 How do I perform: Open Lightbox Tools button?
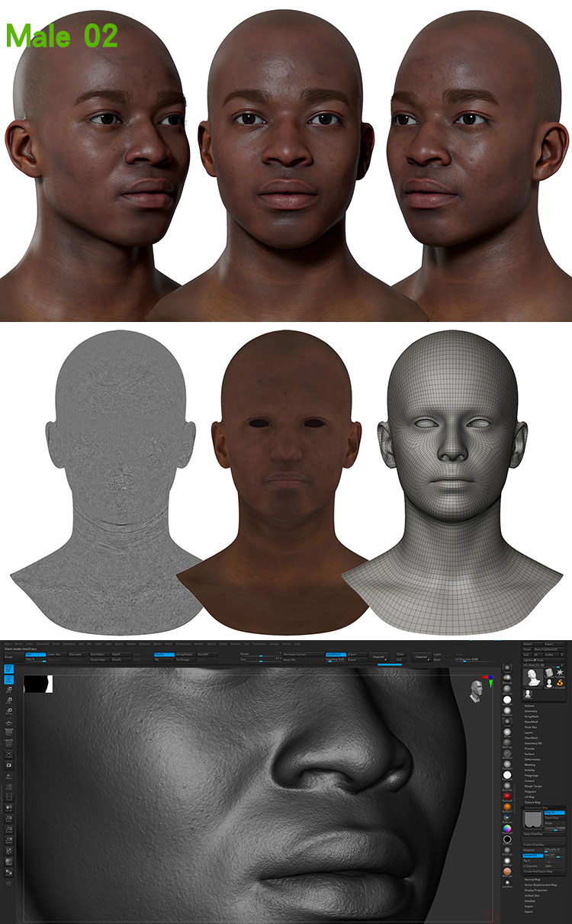[544, 660]
